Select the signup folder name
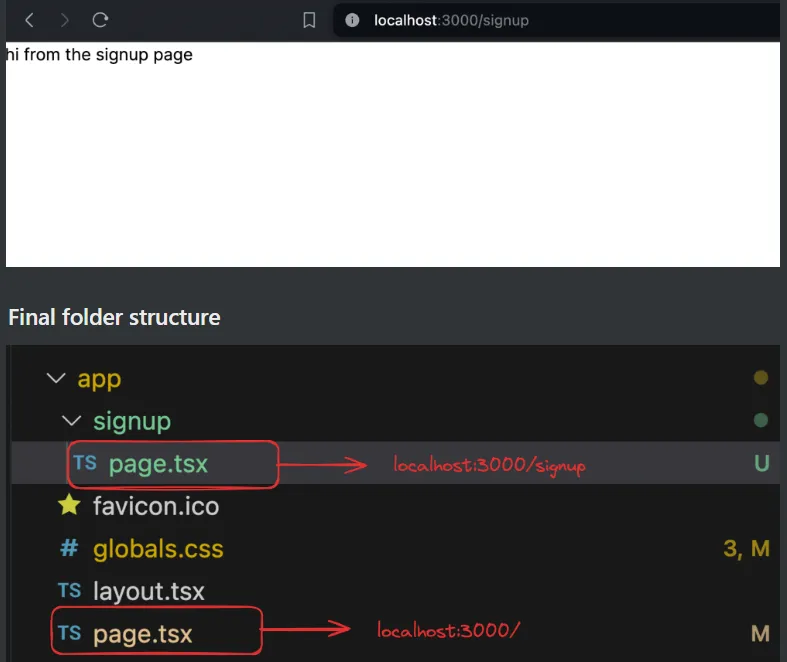The width and height of the screenshot is (787, 662). pyautogui.click(x=132, y=421)
